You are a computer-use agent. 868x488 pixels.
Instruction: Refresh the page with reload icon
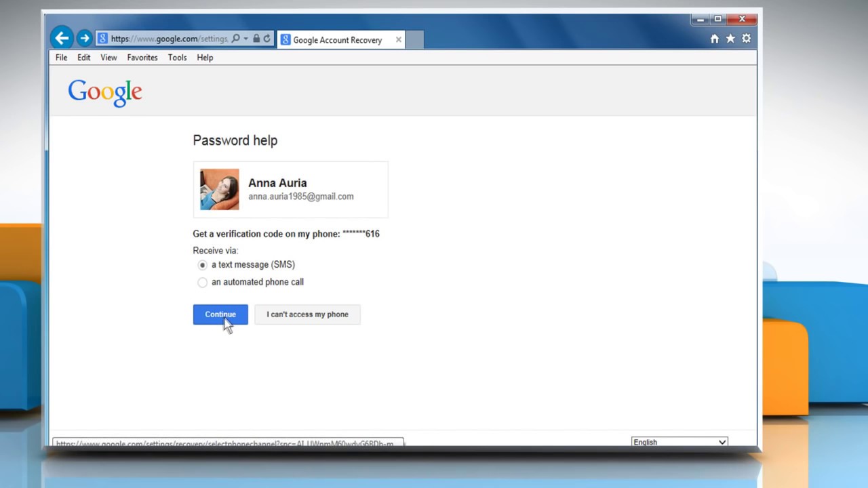pos(267,39)
